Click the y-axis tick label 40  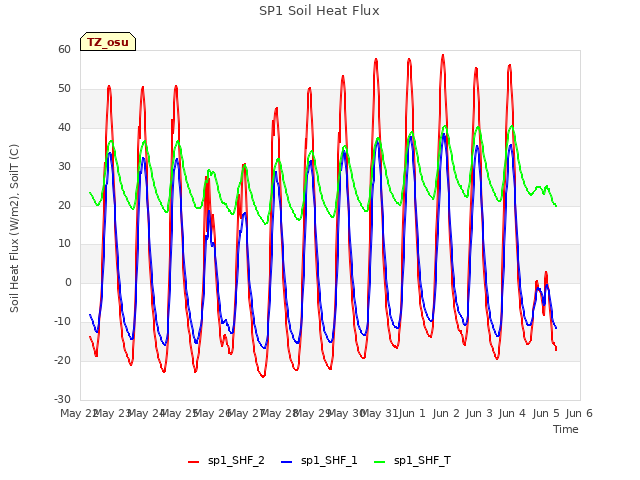click(64, 127)
